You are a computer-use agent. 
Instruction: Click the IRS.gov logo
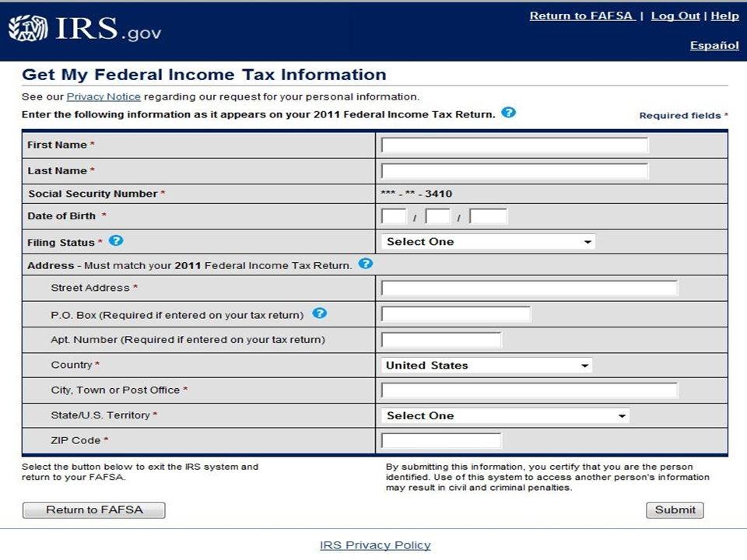[86, 29]
